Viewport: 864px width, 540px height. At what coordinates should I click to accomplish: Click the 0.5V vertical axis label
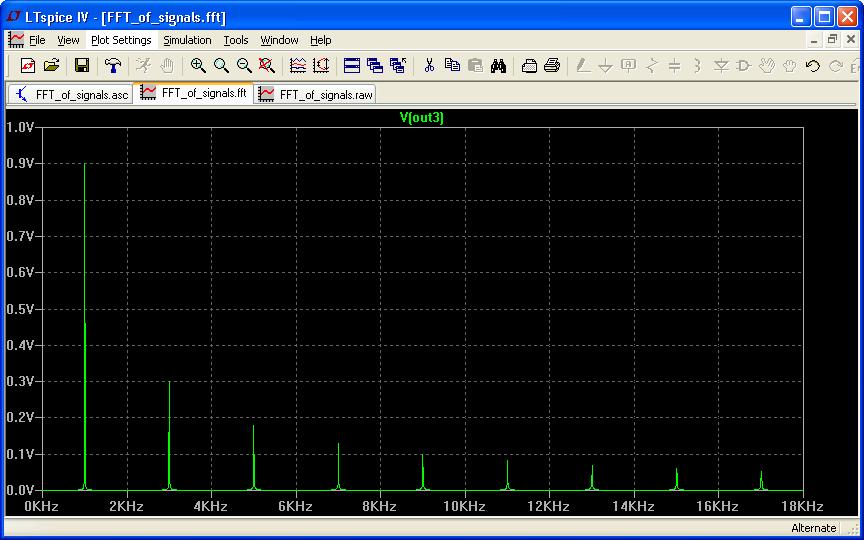click(21, 309)
